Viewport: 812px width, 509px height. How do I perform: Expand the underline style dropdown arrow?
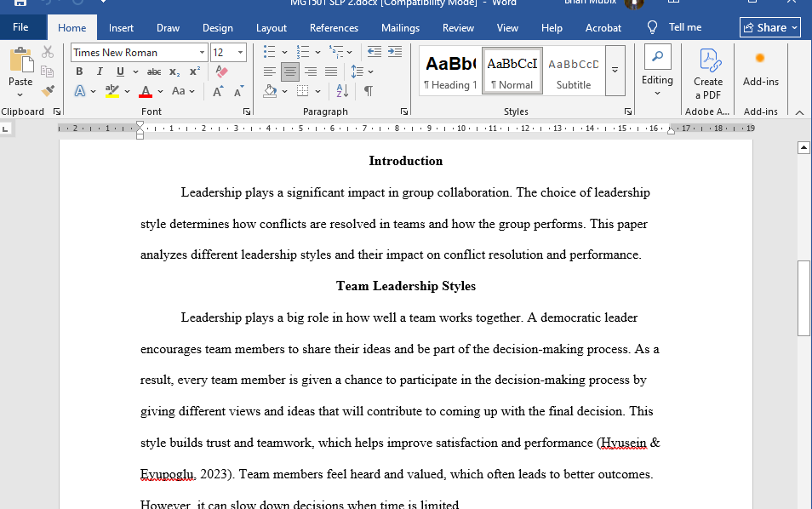135,71
